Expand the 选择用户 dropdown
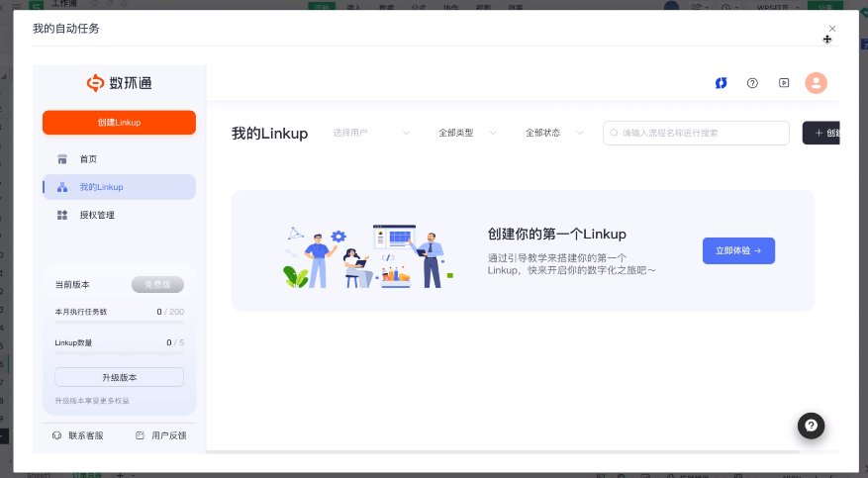The image size is (868, 478). coord(371,133)
